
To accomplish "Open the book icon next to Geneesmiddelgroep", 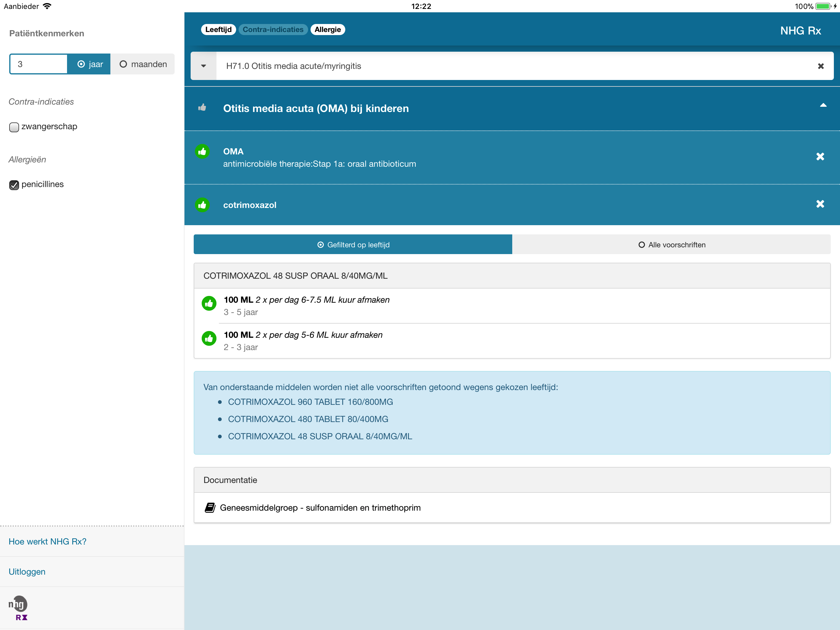I will pos(210,508).
